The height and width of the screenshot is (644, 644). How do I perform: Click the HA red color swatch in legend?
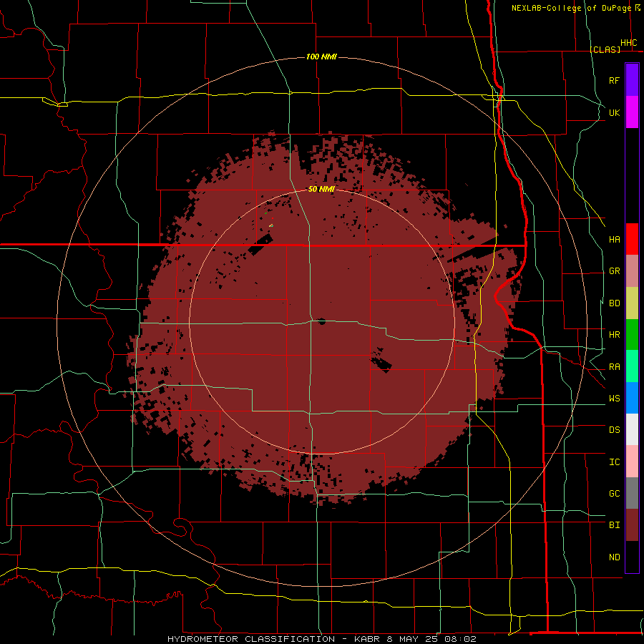tap(632, 239)
